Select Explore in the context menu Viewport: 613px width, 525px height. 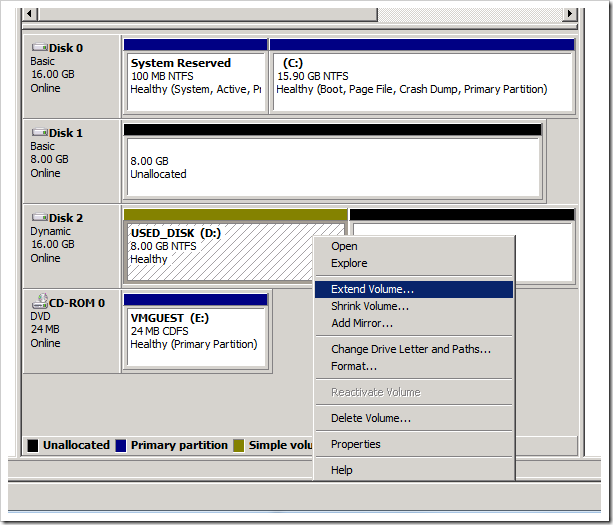349,264
